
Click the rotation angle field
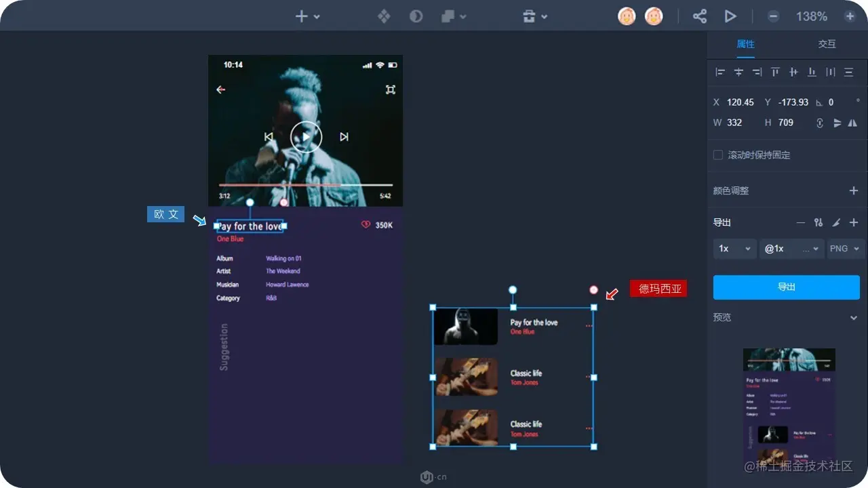coord(831,102)
